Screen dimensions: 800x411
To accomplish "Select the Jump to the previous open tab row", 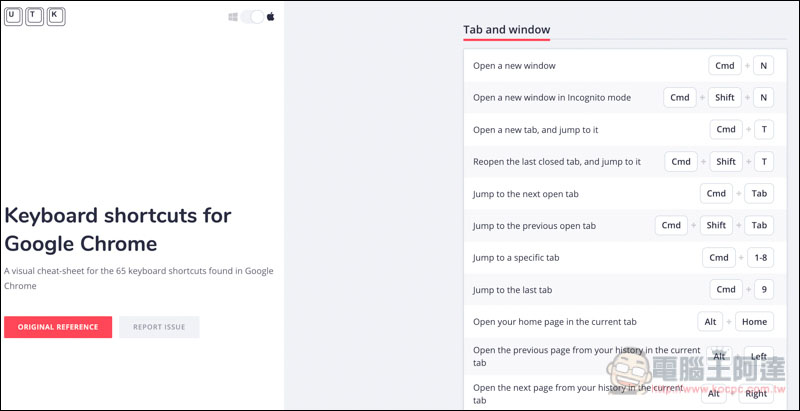I will click(625, 225).
